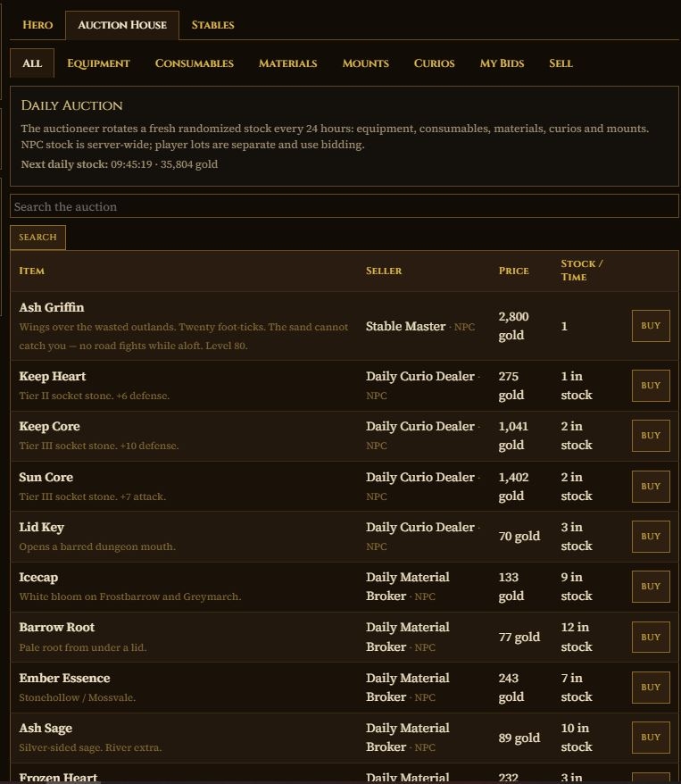This screenshot has height=784, width=681.
Task: Click the 70 gold price
Action: (x=519, y=537)
